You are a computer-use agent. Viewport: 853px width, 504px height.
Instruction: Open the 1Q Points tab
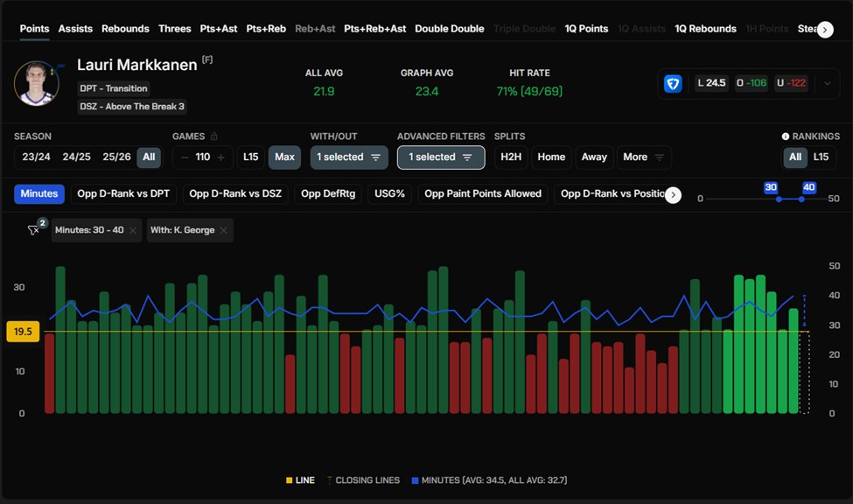click(x=586, y=29)
